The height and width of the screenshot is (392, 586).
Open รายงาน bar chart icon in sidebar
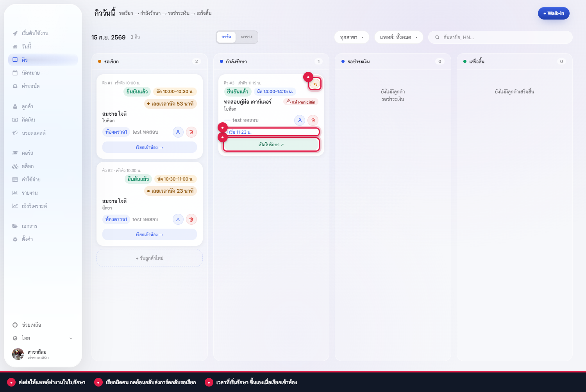click(x=15, y=193)
